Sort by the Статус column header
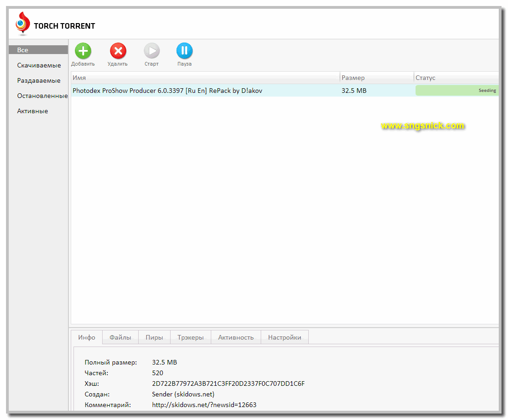The image size is (508, 420). [x=457, y=78]
